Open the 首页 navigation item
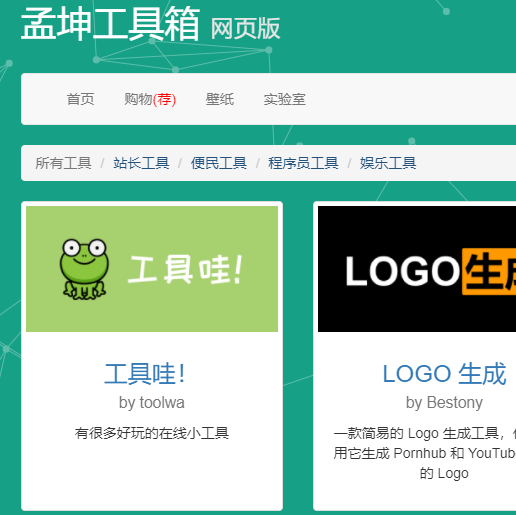The image size is (516, 515). tap(80, 99)
